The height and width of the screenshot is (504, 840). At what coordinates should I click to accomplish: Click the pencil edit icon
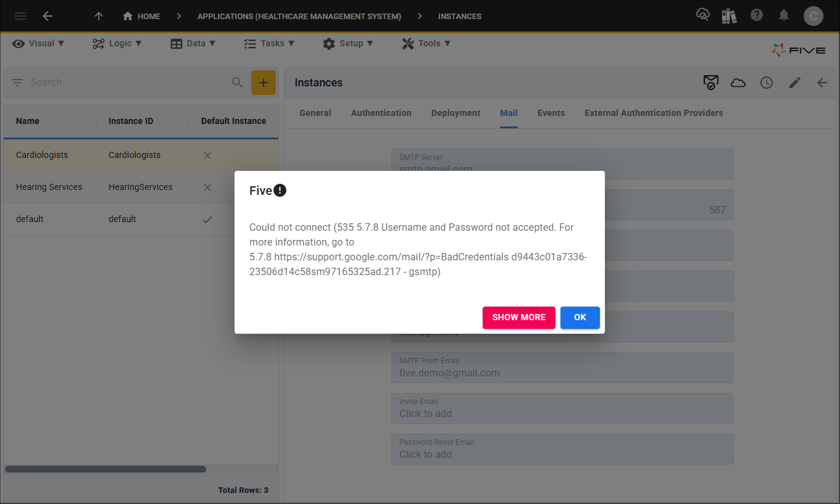(795, 83)
